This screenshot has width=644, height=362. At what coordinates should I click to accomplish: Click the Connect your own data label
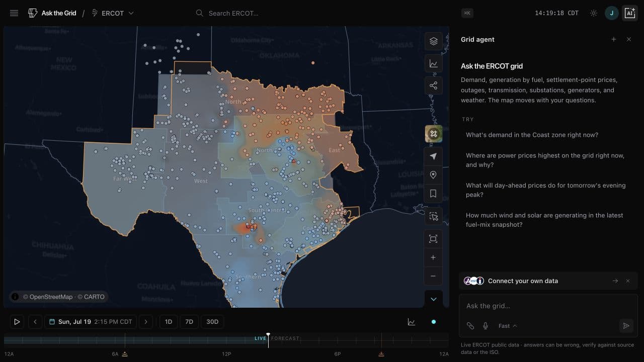tap(523, 281)
